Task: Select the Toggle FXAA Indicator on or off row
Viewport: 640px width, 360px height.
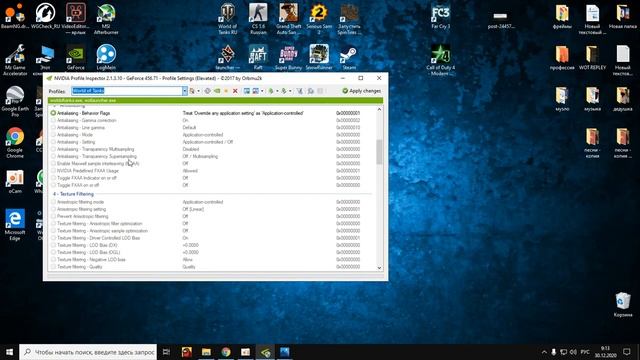Action: pyautogui.click(x=211, y=178)
